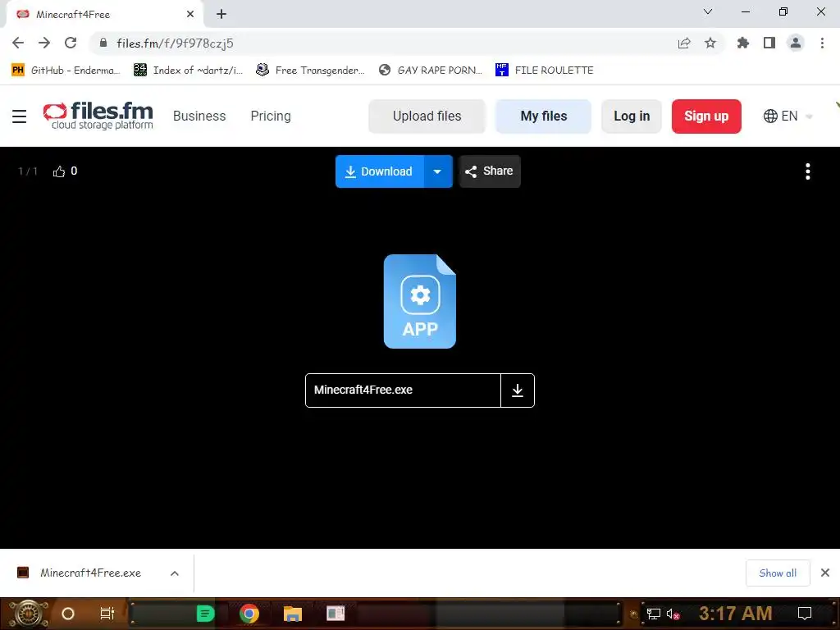Open the Pricing page
Viewport: 840px width, 630px height.
pos(271,116)
